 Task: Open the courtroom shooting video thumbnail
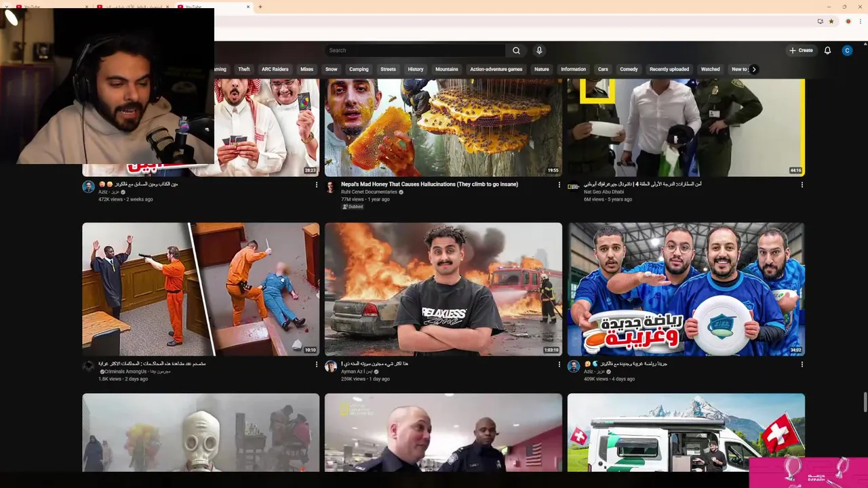click(x=201, y=289)
